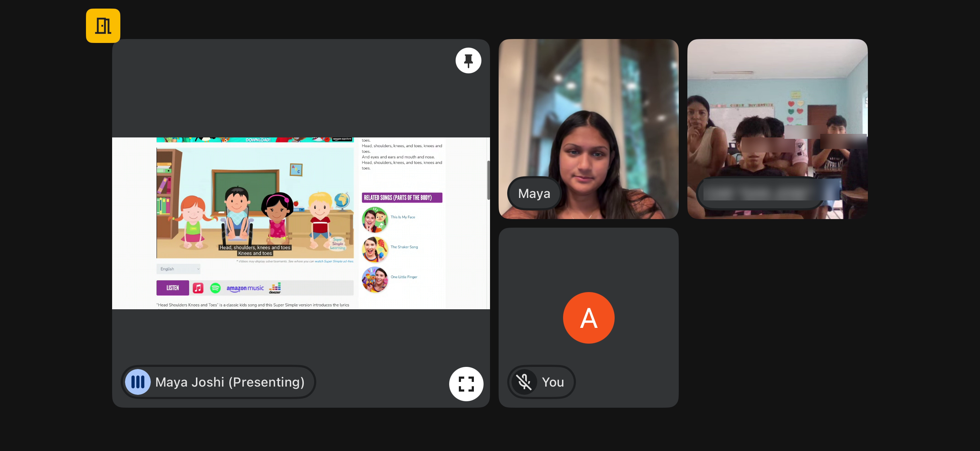
Task: Click the One Little Finger thumbnail
Action: [375, 280]
